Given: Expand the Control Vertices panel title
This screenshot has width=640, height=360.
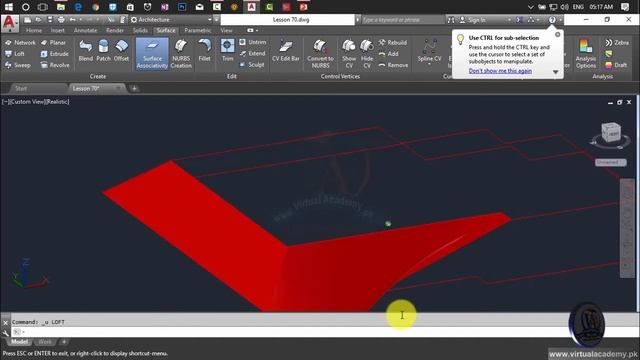Looking at the screenshot, I should tap(340, 76).
